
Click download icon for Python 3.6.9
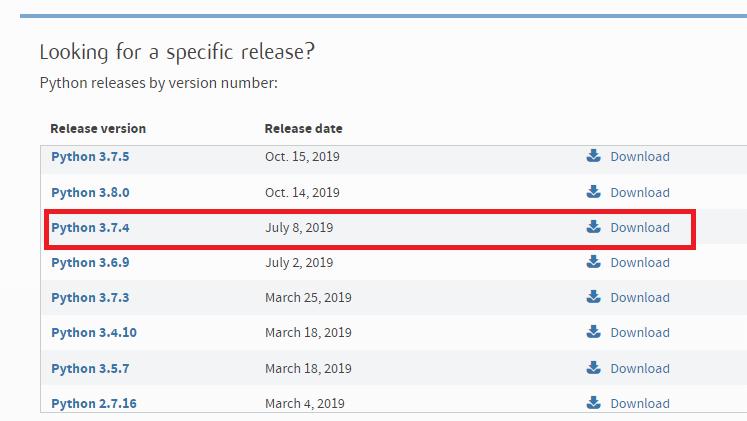pyautogui.click(x=593, y=262)
